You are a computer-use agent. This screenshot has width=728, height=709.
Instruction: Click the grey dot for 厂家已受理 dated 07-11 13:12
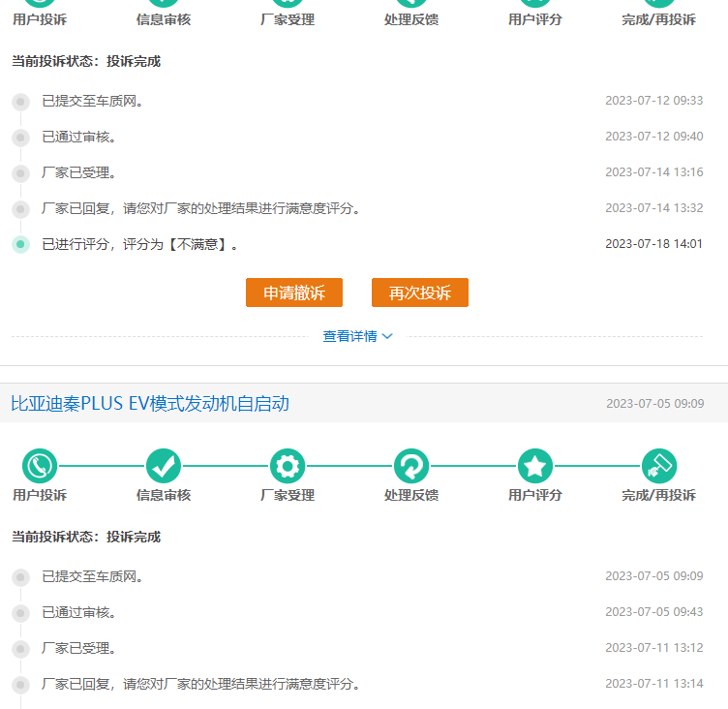20,648
